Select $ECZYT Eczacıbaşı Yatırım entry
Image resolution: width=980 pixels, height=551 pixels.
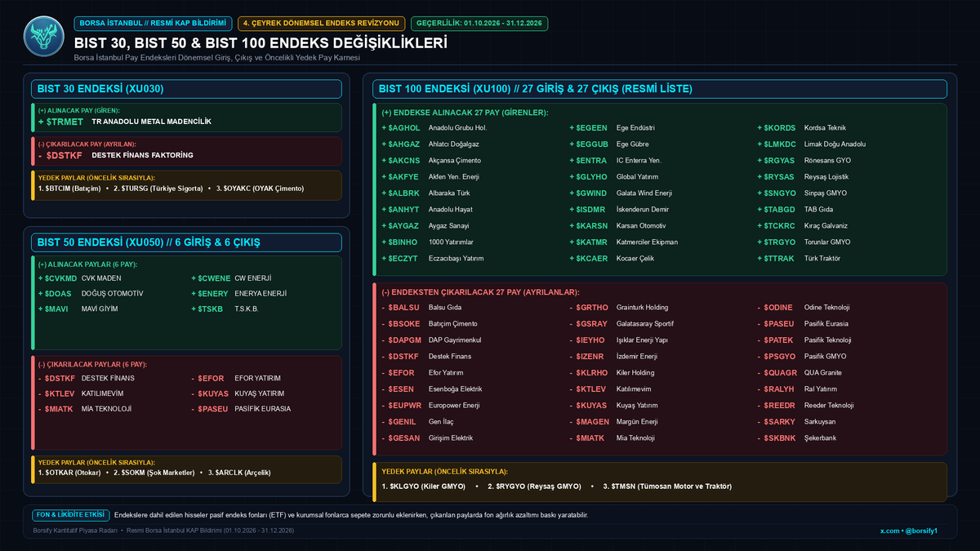[433, 259]
